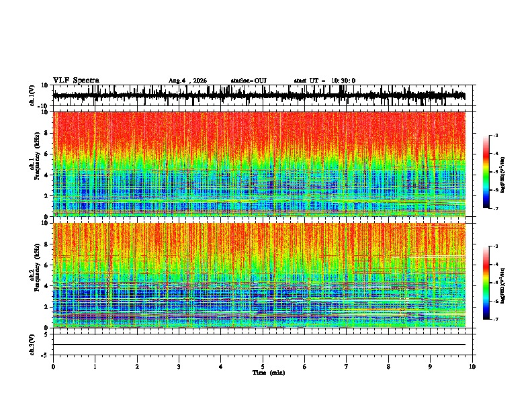Click the ch.1 colorbar log(PSD) unit label
Image resolution: width=532 pixels, height=411 pixels.
point(502,175)
